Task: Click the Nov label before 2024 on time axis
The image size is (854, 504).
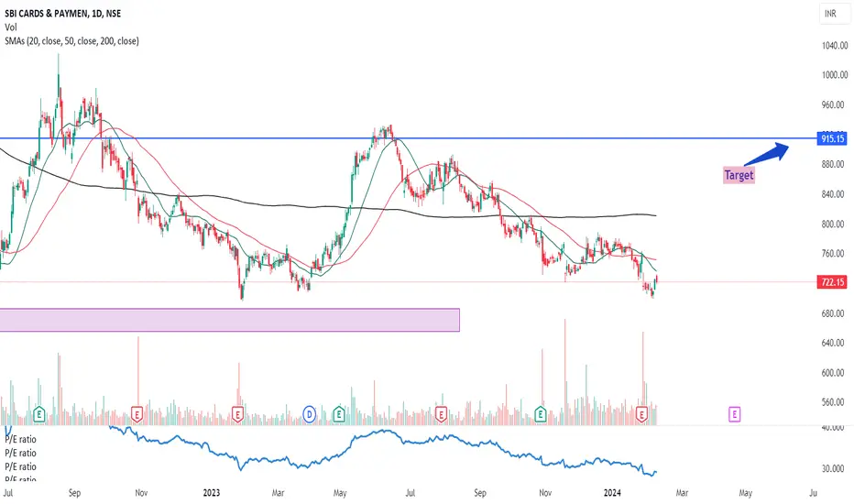Action: coord(545,493)
